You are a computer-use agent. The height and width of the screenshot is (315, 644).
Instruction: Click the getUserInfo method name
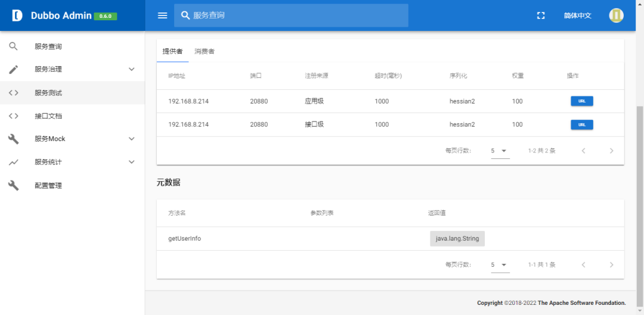click(x=185, y=238)
